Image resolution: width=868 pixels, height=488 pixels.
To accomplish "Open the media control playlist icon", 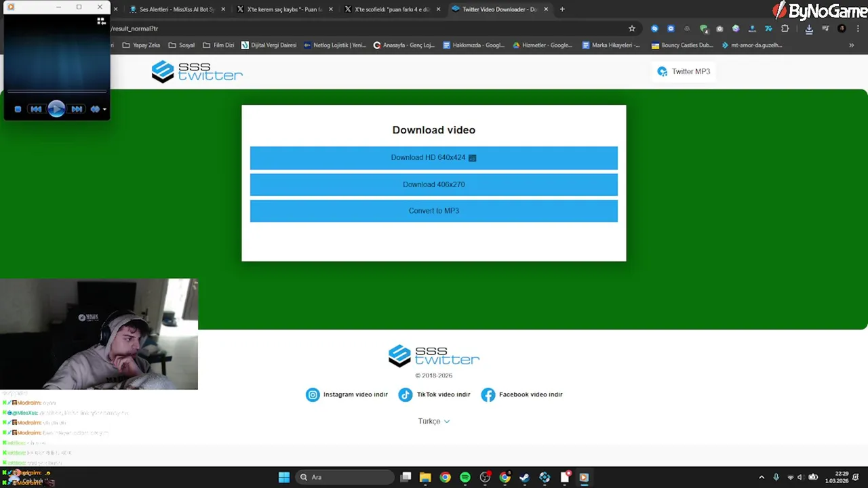I will [825, 28].
